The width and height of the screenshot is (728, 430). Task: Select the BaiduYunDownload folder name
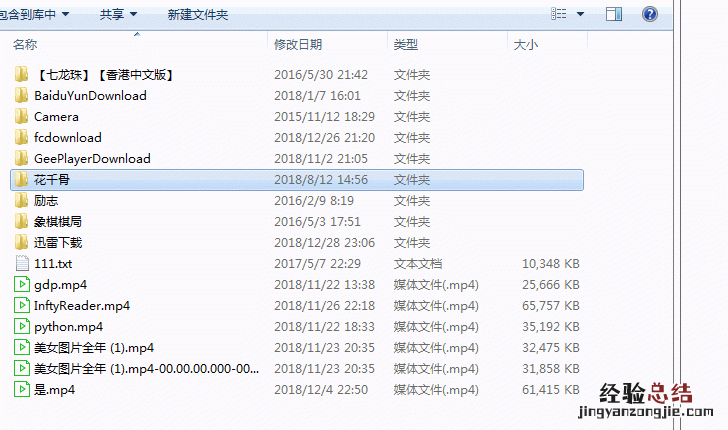(90, 96)
